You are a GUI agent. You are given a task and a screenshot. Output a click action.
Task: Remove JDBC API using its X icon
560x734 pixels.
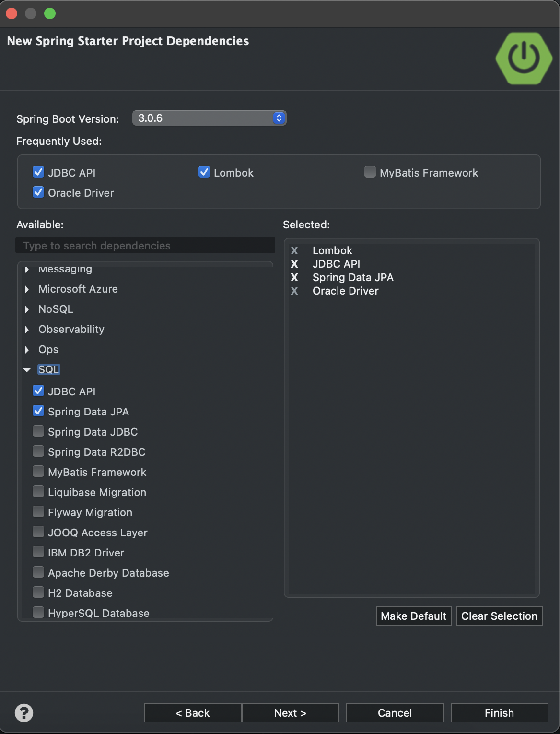[294, 264]
